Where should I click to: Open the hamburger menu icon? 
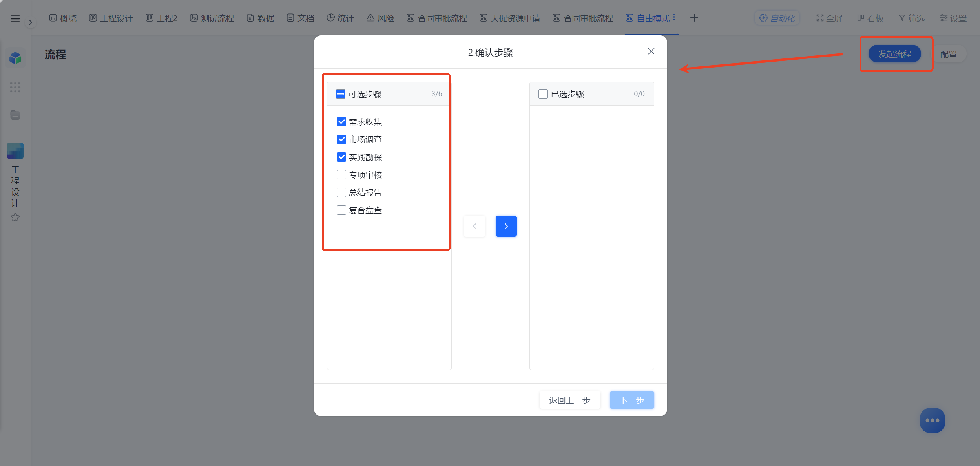tap(15, 18)
